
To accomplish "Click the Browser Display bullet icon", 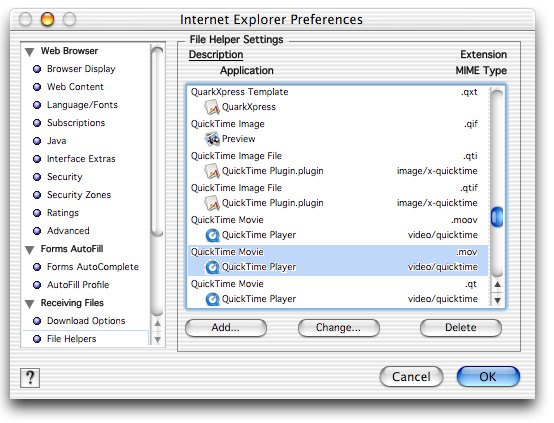I will pos(37,69).
